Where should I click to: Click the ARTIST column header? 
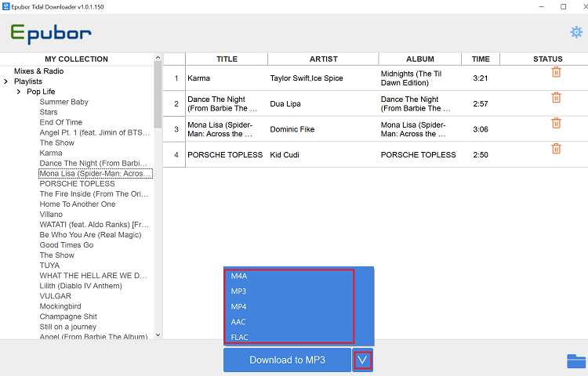tap(323, 60)
